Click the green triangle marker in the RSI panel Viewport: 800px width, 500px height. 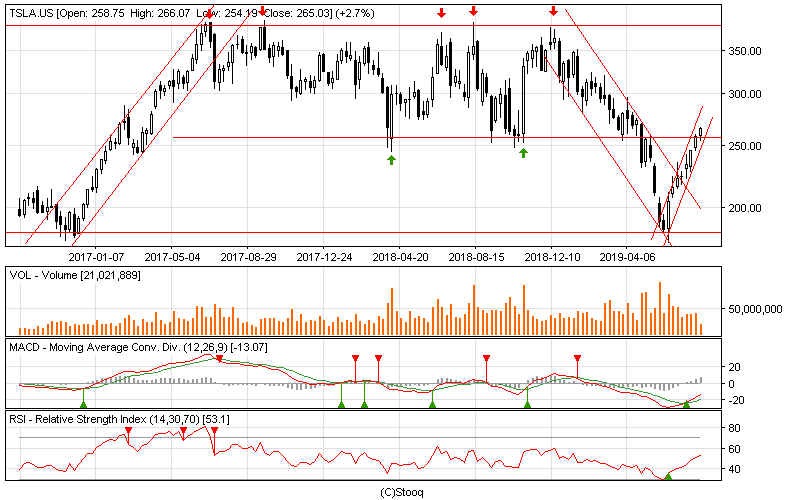click(668, 476)
